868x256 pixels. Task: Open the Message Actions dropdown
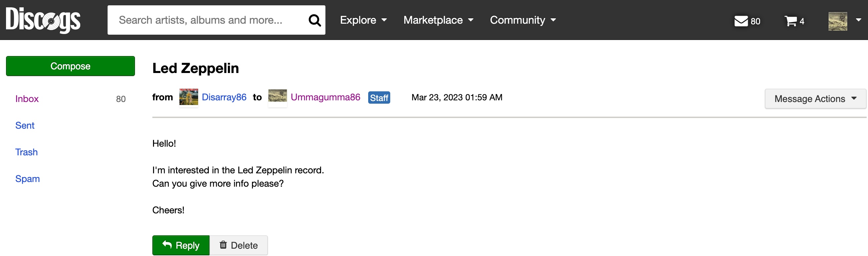tap(815, 99)
